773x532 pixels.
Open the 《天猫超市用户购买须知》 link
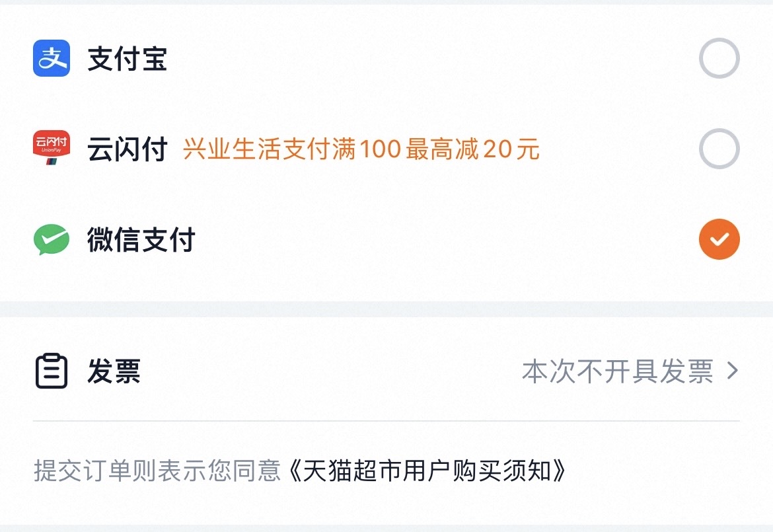click(428, 472)
